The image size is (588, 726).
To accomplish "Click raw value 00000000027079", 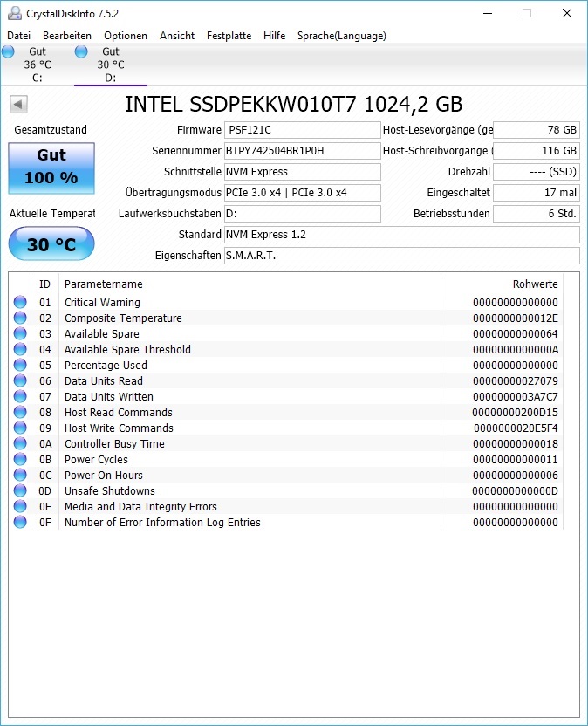I will tap(516, 381).
